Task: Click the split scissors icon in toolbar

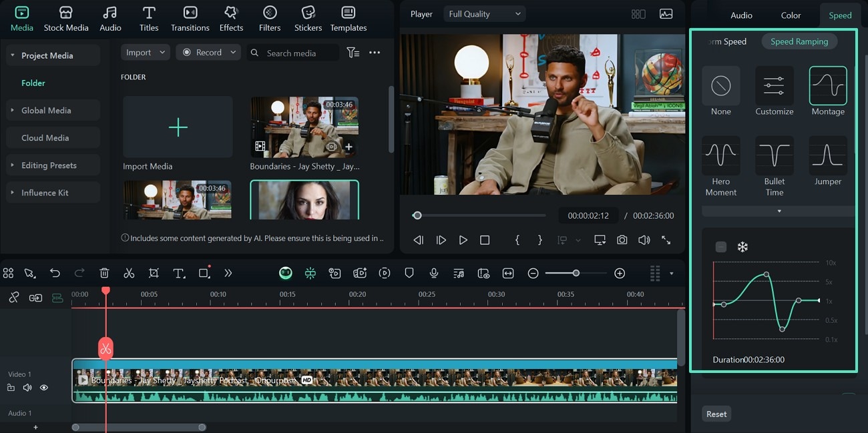Action: point(129,273)
